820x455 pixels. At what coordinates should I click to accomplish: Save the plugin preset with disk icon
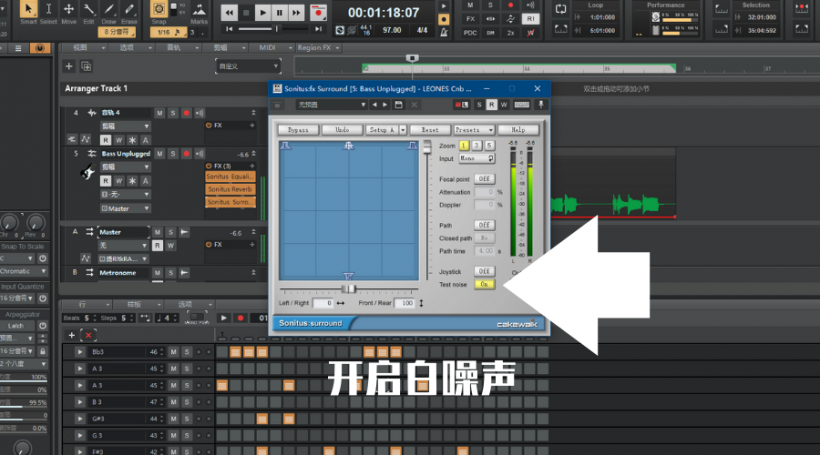398,105
